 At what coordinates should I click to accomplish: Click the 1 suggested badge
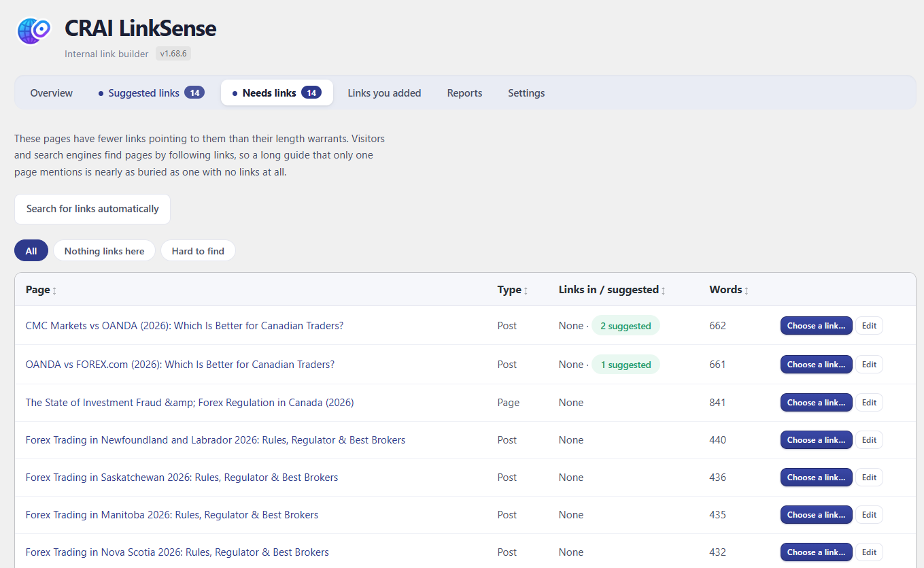[626, 365]
